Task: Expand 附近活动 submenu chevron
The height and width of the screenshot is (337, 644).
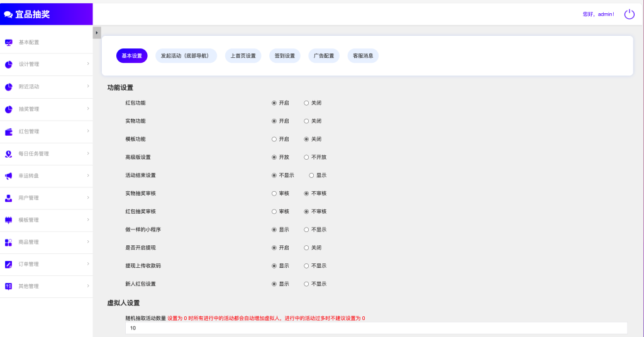Action: tap(88, 86)
